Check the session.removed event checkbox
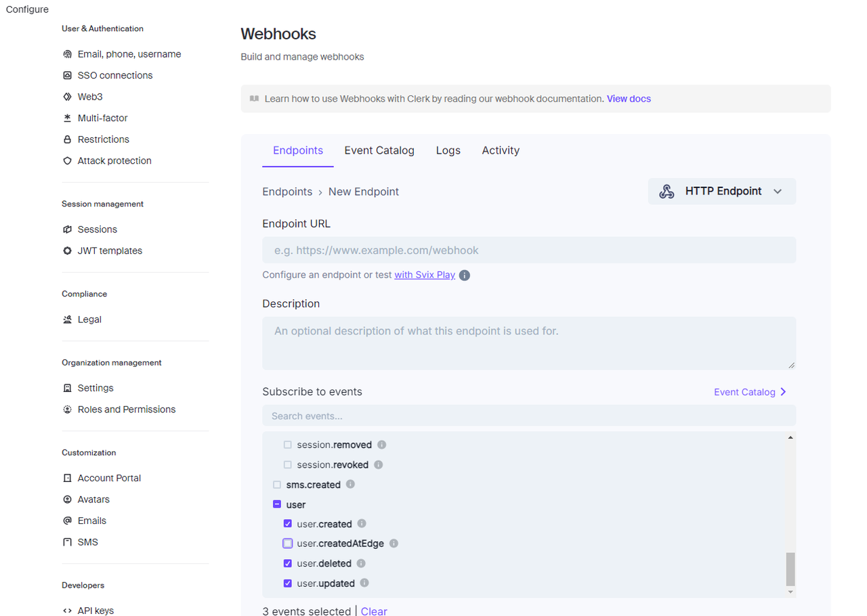This screenshot has height=616, width=867. [x=288, y=445]
